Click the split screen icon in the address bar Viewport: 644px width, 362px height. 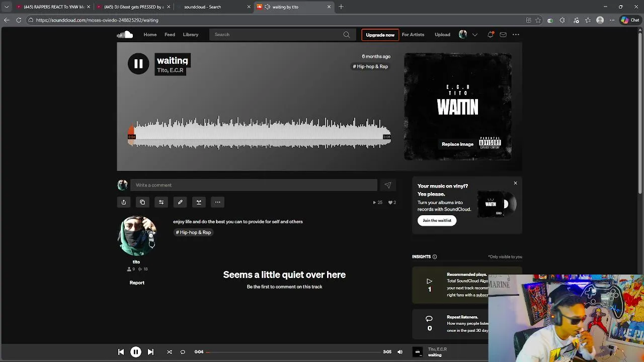click(x=528, y=20)
